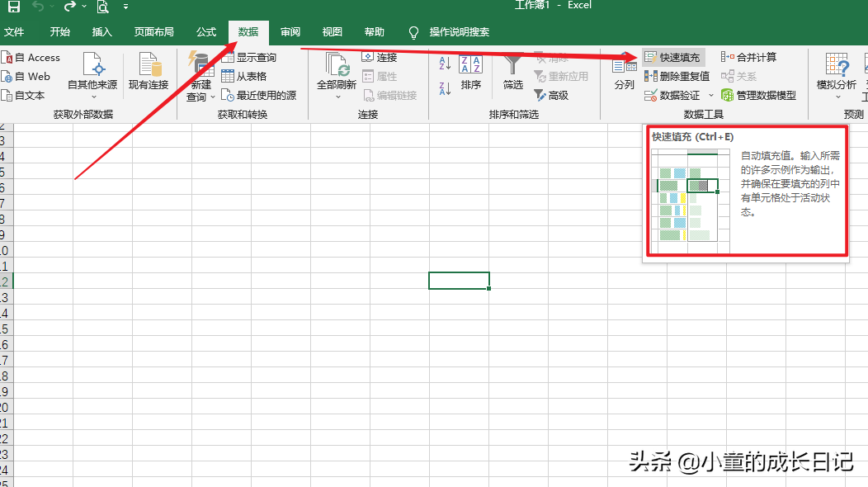
Task: Open the 新建查询 dropdown
Action: click(x=200, y=77)
